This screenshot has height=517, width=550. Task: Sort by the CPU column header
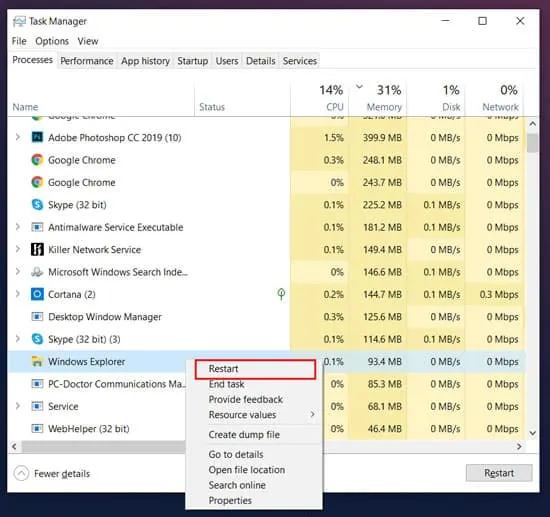[320, 98]
